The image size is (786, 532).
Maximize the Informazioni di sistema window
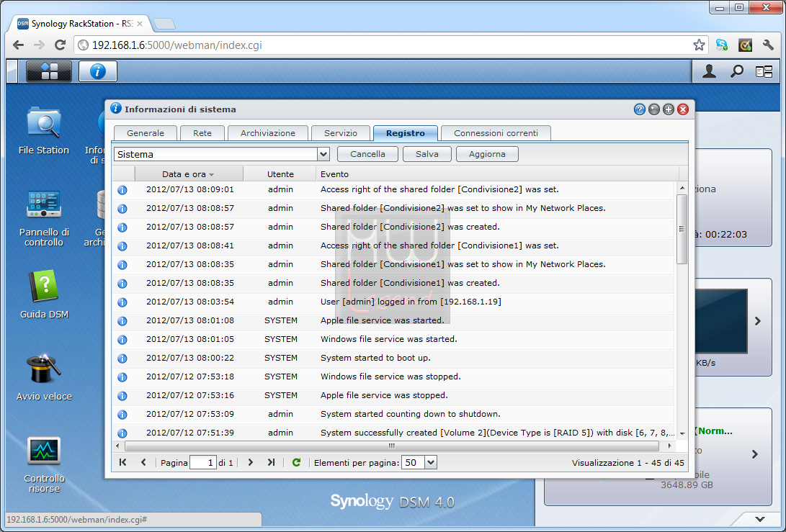point(668,109)
